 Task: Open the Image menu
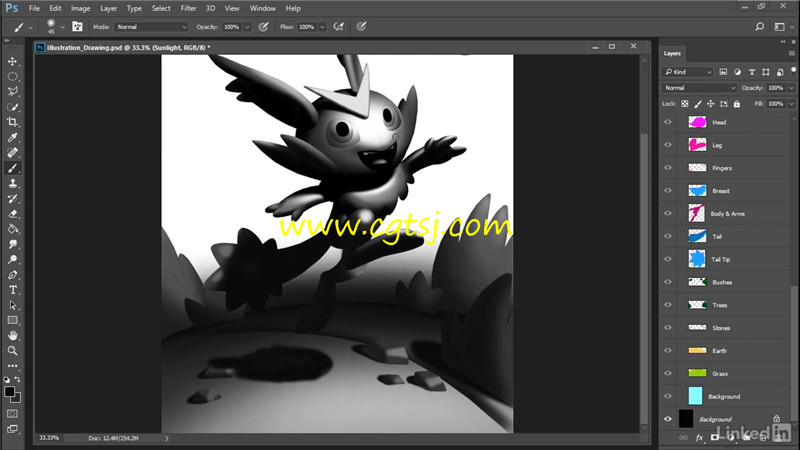(80, 8)
